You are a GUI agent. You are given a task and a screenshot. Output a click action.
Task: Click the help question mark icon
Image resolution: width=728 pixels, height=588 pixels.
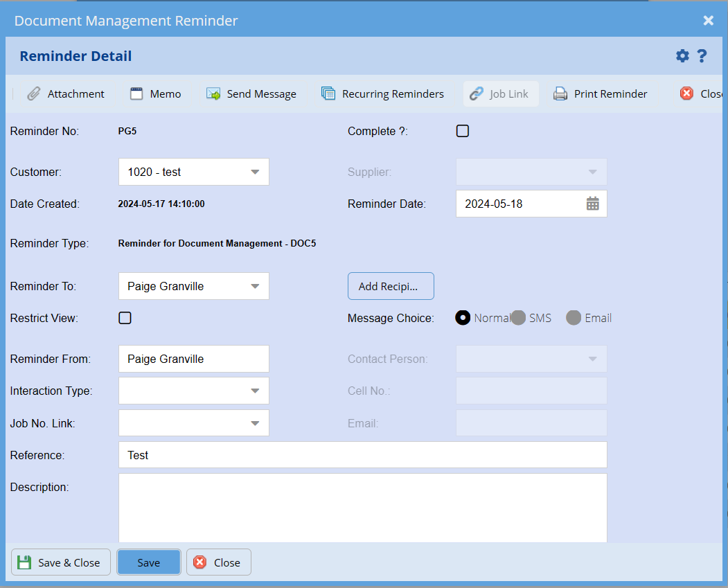pos(702,56)
